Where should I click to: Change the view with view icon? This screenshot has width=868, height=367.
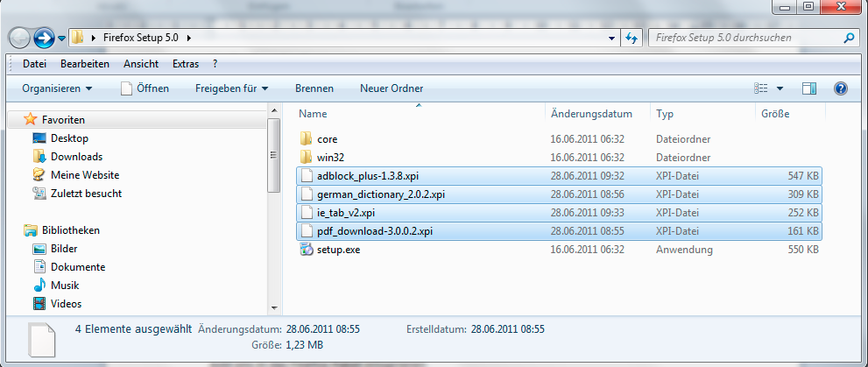[x=760, y=88]
